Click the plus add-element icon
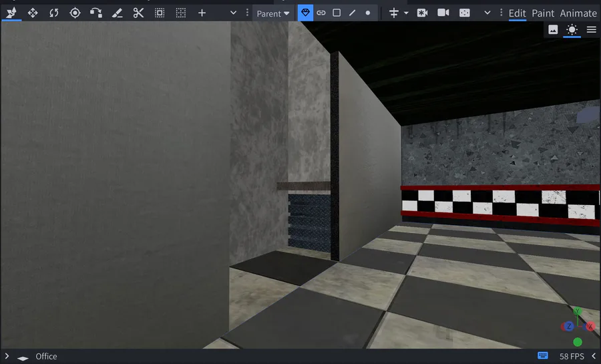The height and width of the screenshot is (364, 601). pyautogui.click(x=202, y=13)
